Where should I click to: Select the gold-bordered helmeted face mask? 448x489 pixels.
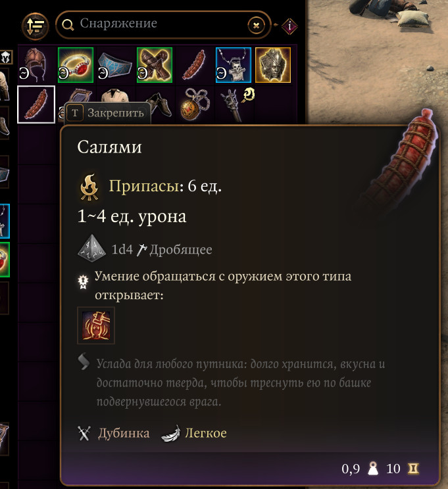(273, 65)
